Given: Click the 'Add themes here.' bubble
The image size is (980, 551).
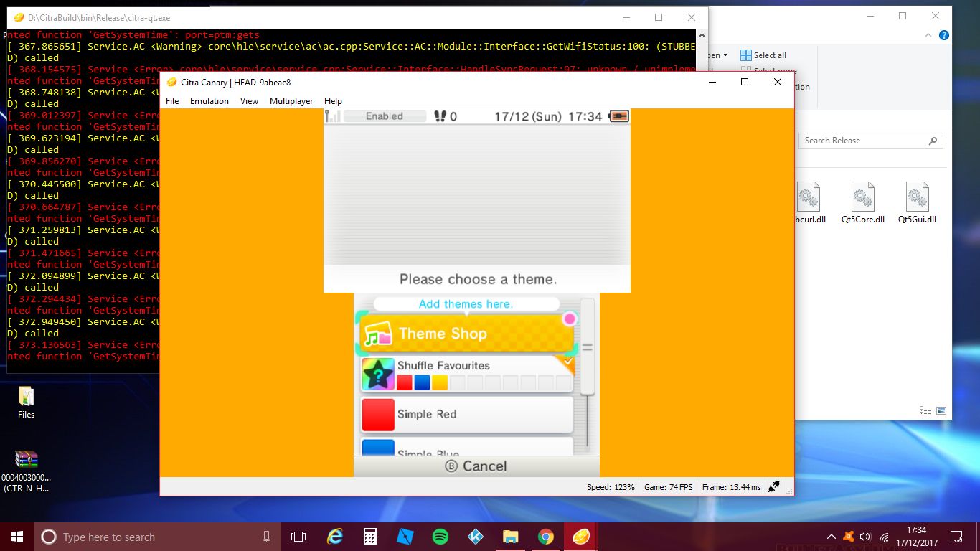Looking at the screenshot, I should [x=466, y=304].
